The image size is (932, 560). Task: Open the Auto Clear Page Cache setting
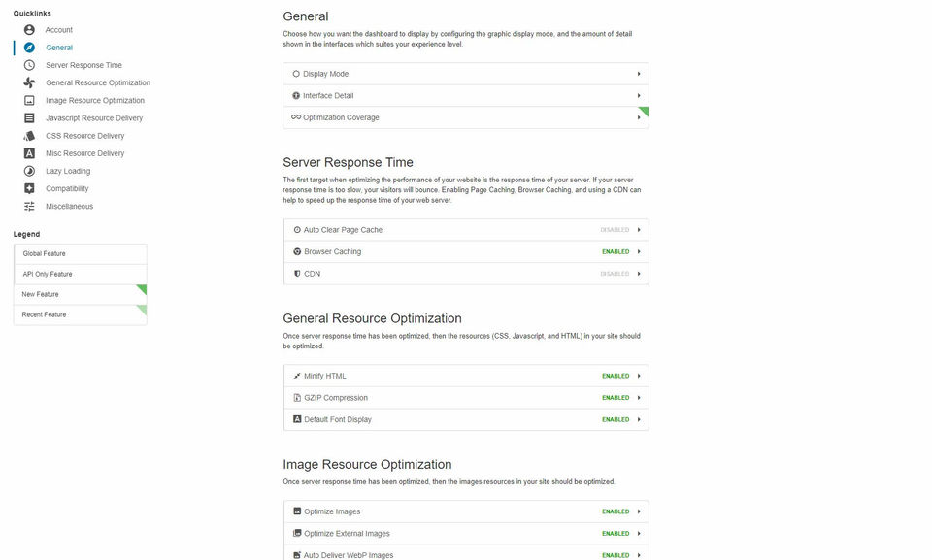[x=343, y=230]
